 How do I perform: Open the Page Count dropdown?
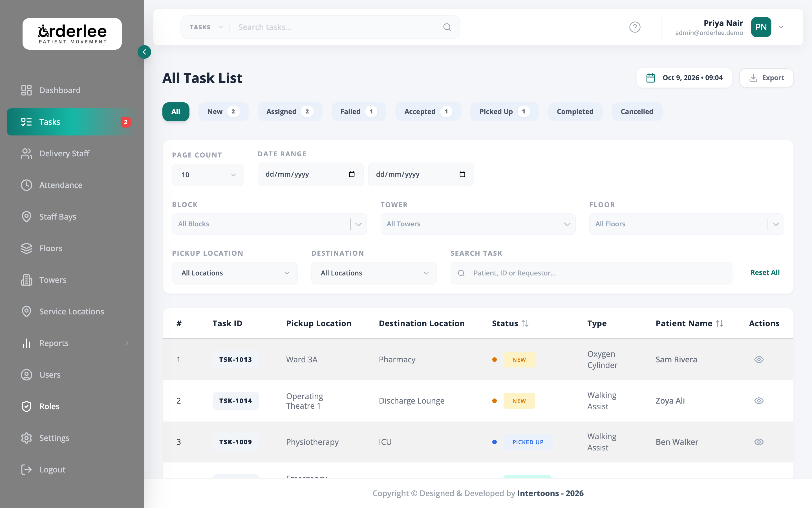coord(208,175)
